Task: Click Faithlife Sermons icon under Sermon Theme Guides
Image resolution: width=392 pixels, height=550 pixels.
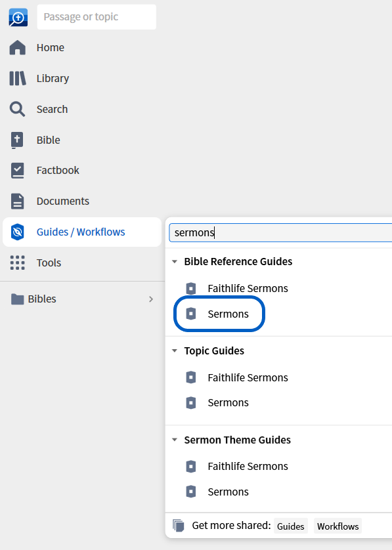Action: tap(191, 467)
